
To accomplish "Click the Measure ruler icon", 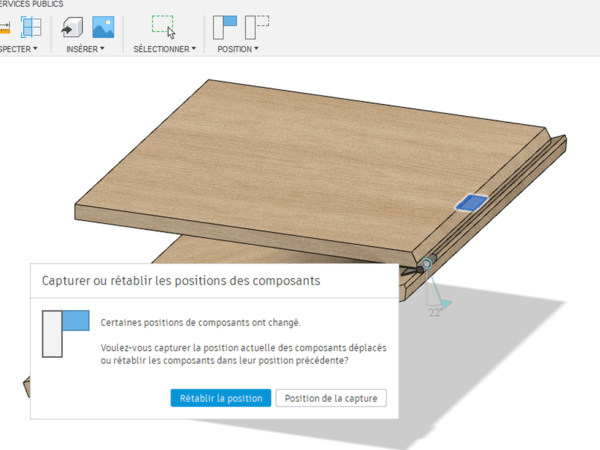I will 5,27.
